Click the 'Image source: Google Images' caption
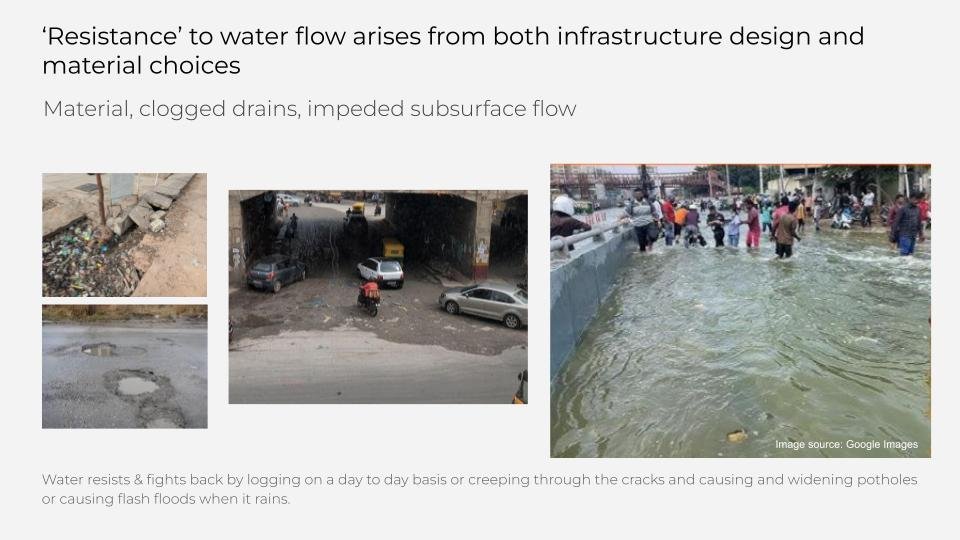The height and width of the screenshot is (540, 960). point(846,444)
